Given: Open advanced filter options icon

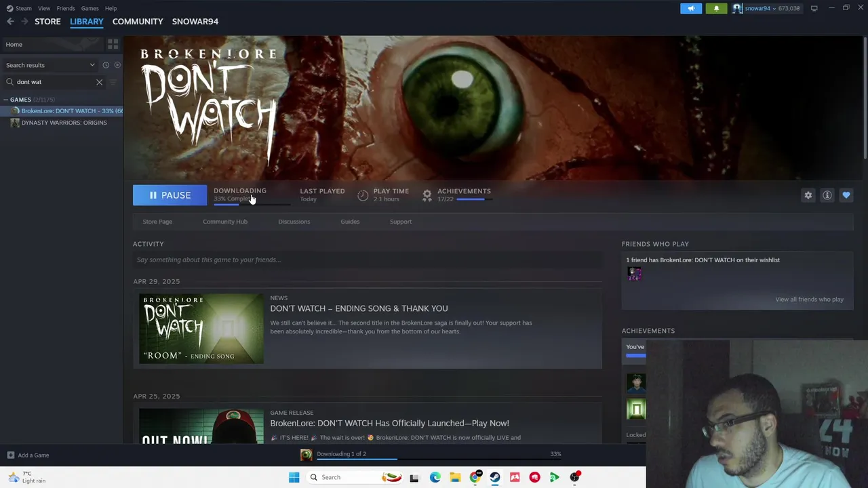Looking at the screenshot, I should click(113, 82).
